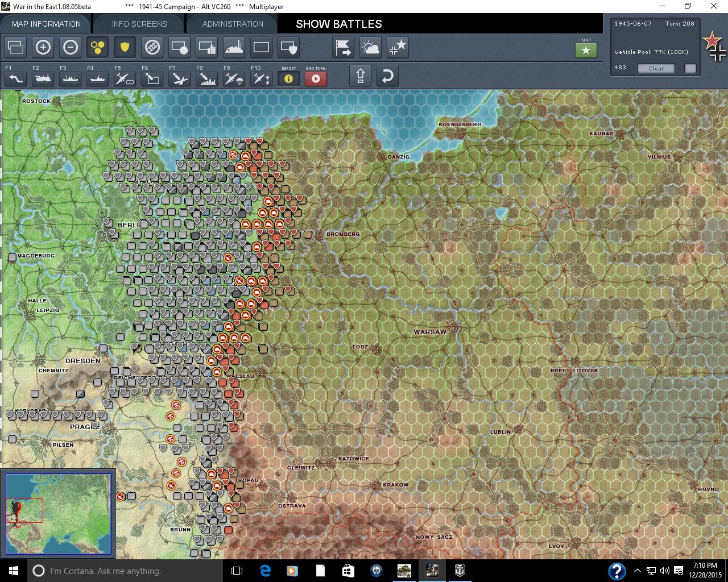Toggle the rectangle-with-circle overlay icon
The height and width of the screenshot is (582, 728).
pos(180,47)
